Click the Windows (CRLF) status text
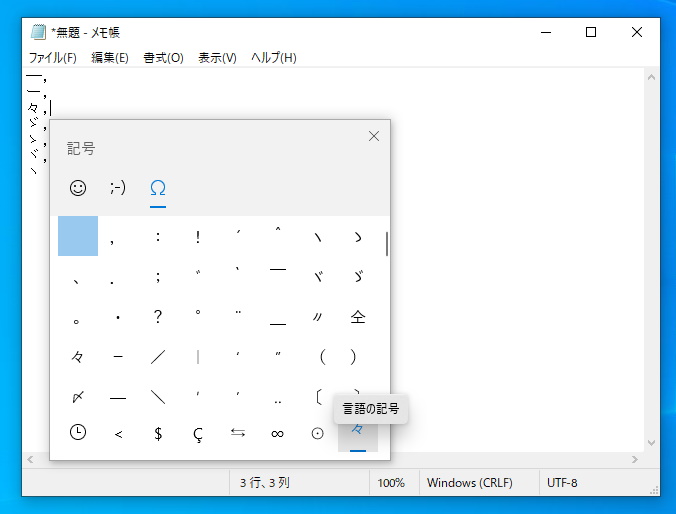This screenshot has width=676, height=514. (x=469, y=483)
